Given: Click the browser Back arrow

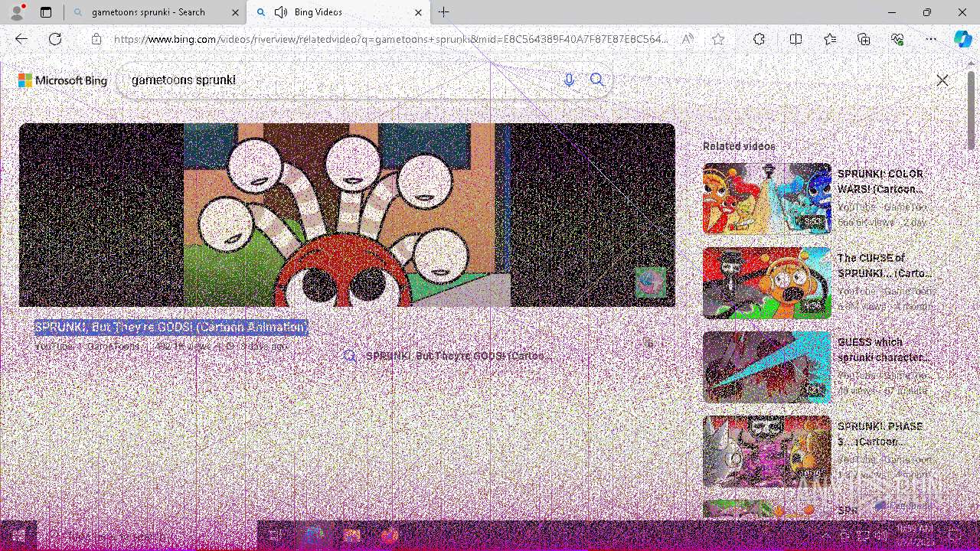Looking at the screenshot, I should [21, 39].
